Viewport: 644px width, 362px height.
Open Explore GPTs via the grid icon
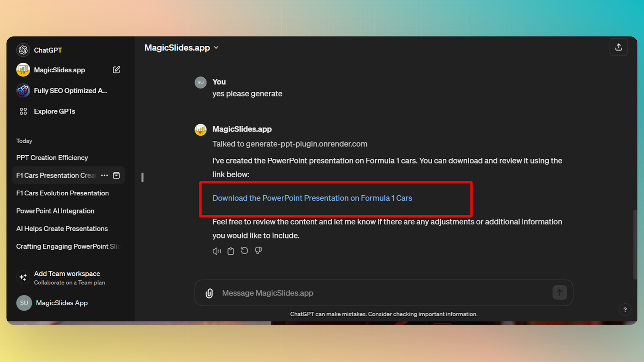[23, 111]
